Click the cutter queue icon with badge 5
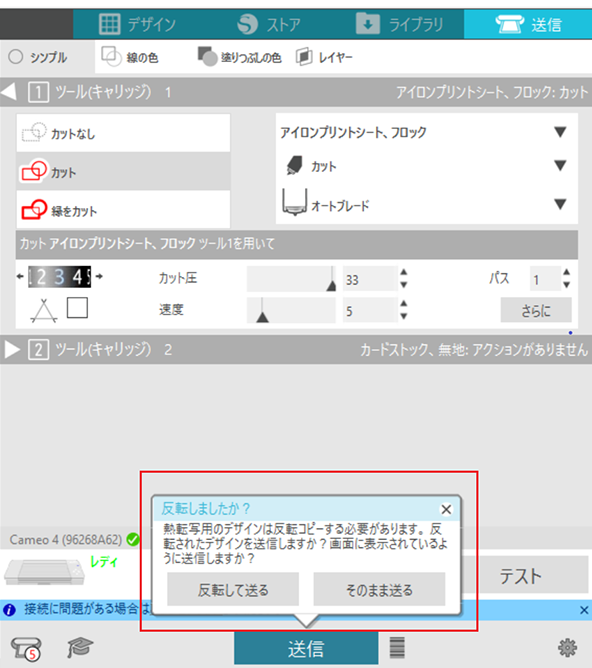Image resolution: width=592 pixels, height=668 pixels. coord(26,648)
